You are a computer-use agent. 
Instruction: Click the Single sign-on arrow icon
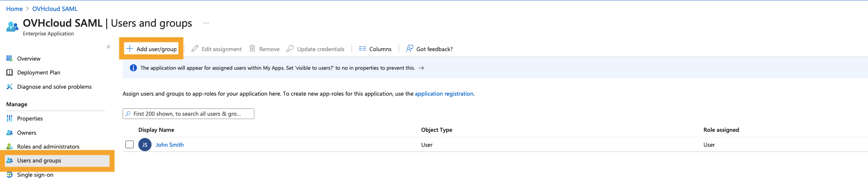click(x=10, y=175)
